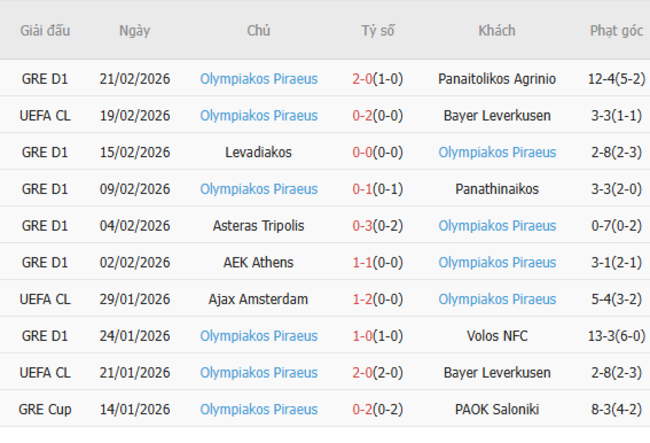
Task: Click the 0-3 score of Asteras Tripolis match
Action: [363, 226]
